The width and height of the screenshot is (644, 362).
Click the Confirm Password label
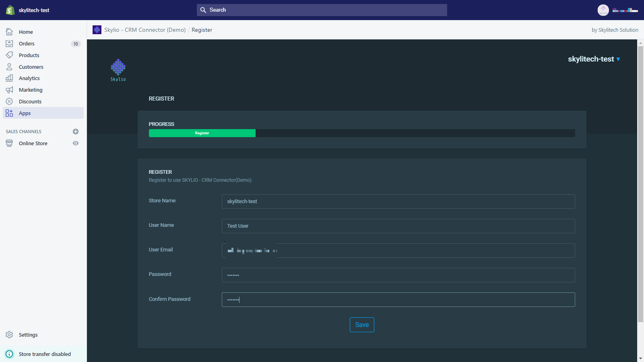(x=169, y=299)
